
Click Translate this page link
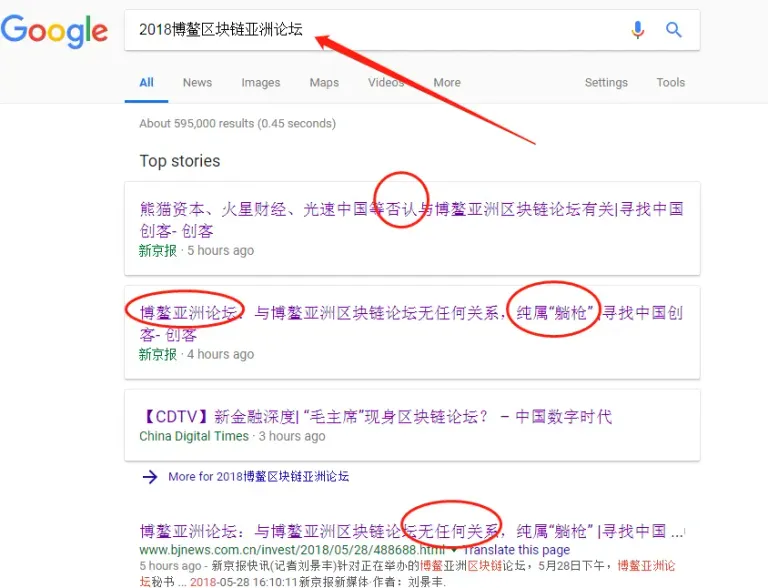click(516, 550)
